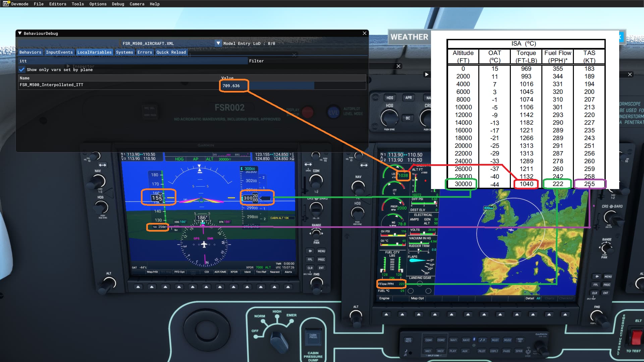Image resolution: width=644 pixels, height=362 pixels.
Task: Open the Devmode menu
Action: point(19,4)
